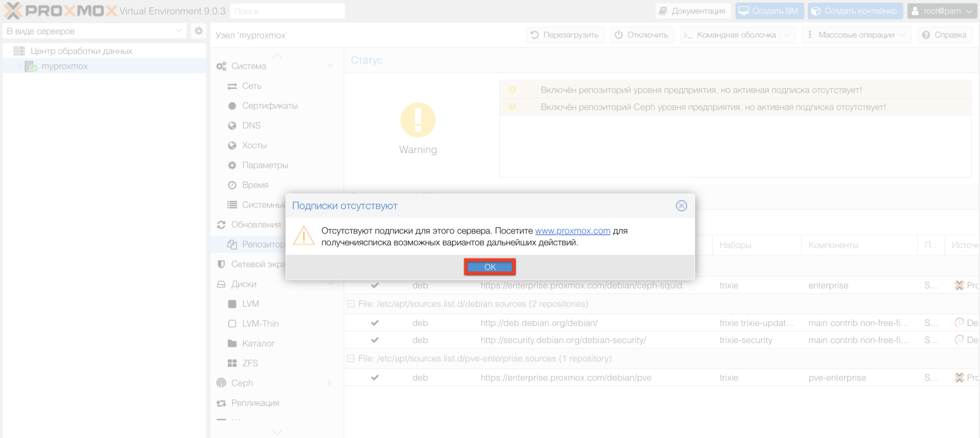Open the Документация button
The height and width of the screenshot is (438, 980).
tap(692, 11)
